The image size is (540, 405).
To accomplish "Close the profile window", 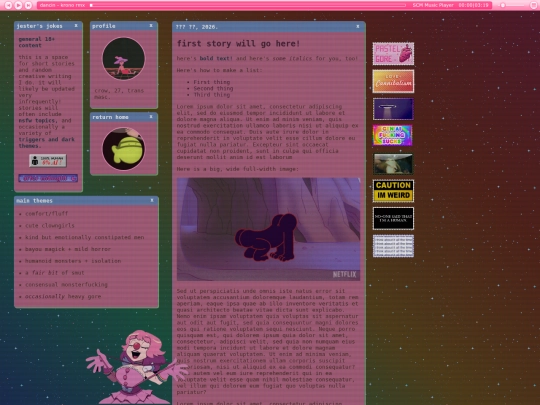I will pos(151,26).
